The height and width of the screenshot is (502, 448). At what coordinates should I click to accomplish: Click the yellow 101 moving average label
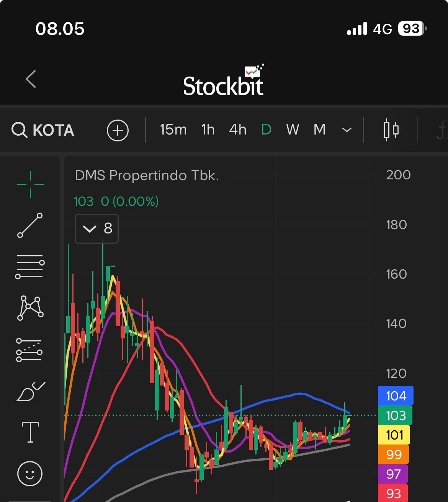pos(394,435)
